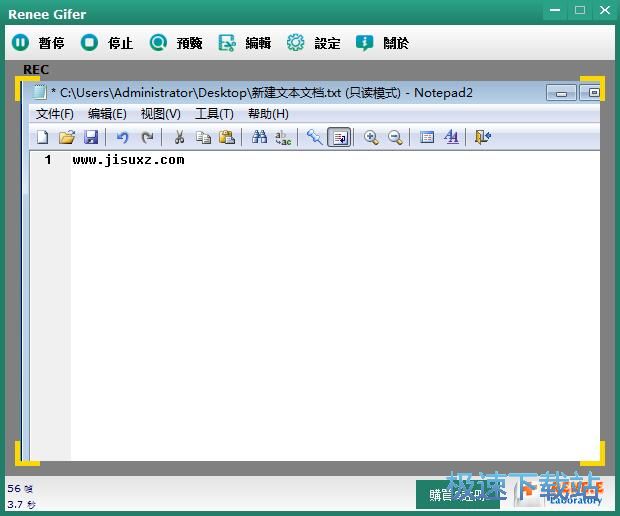The image size is (620, 516).
Task: Open the 文件(F) menu
Action: (55, 114)
